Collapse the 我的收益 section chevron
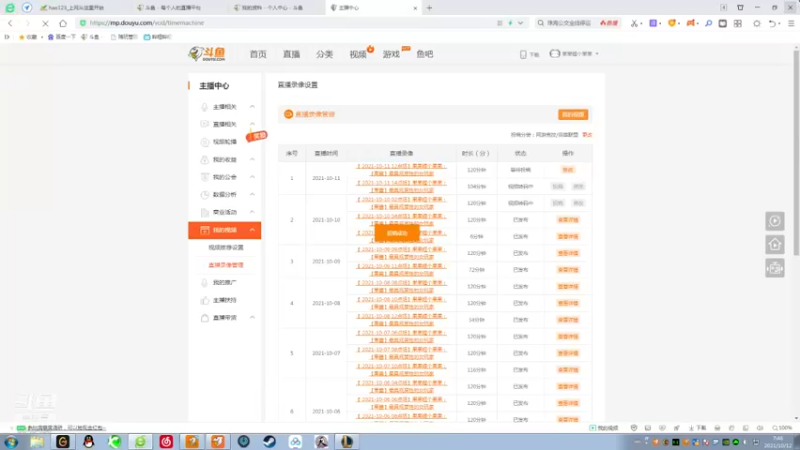Image resolution: width=800 pixels, height=450 pixels. (x=252, y=160)
